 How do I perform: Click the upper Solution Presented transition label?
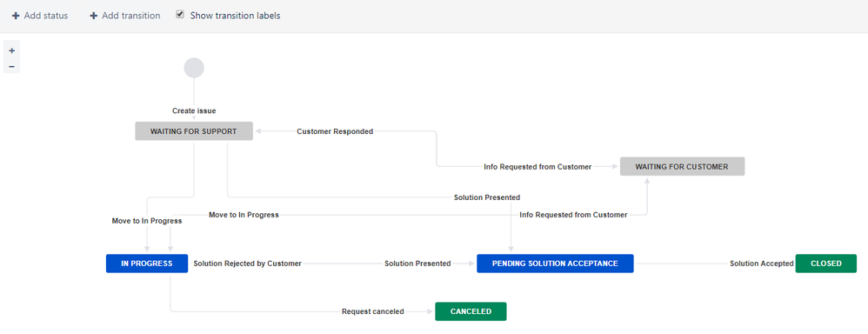486,197
